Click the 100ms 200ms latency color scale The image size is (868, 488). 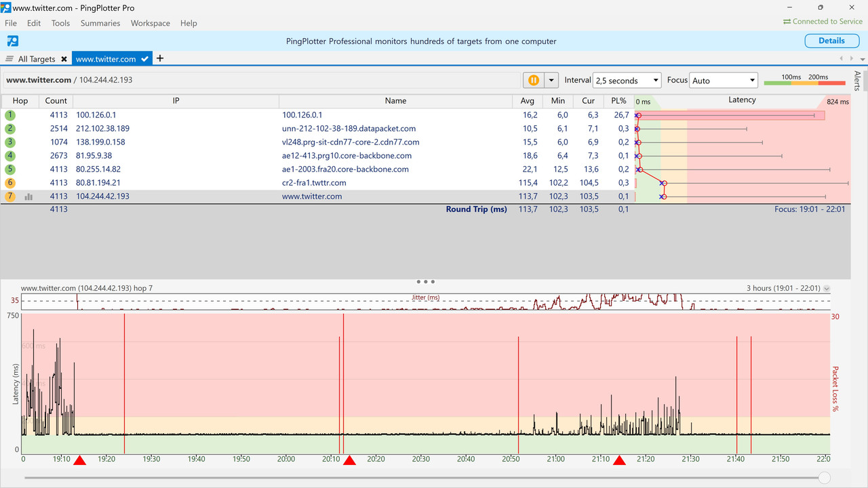805,81
